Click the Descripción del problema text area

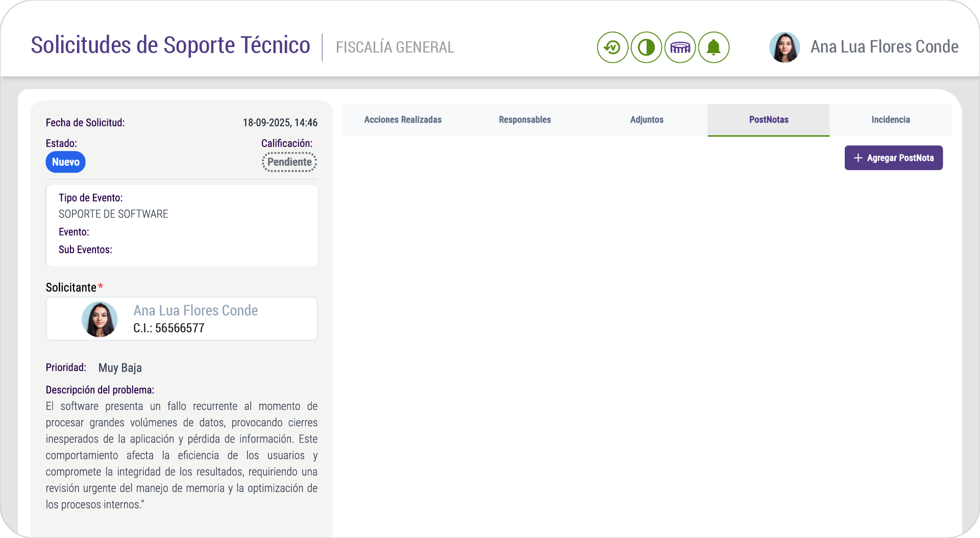(x=181, y=454)
